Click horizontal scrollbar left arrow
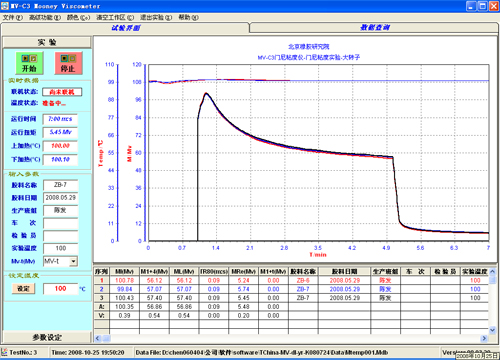 (98, 338)
